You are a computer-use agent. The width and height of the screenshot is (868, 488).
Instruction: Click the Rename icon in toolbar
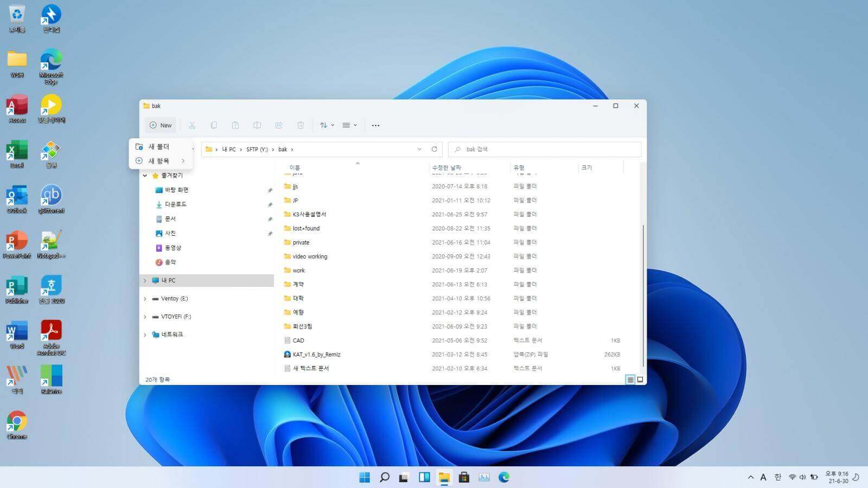pos(257,125)
